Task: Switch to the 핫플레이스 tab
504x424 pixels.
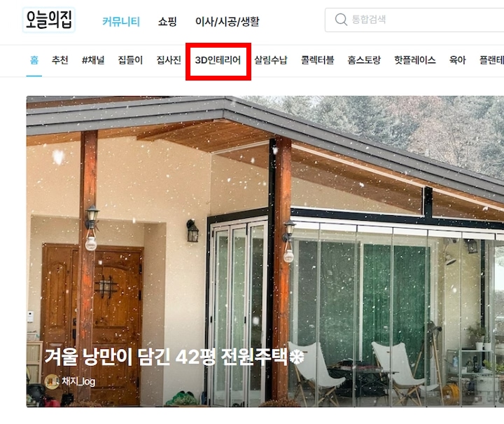Action: click(414, 60)
